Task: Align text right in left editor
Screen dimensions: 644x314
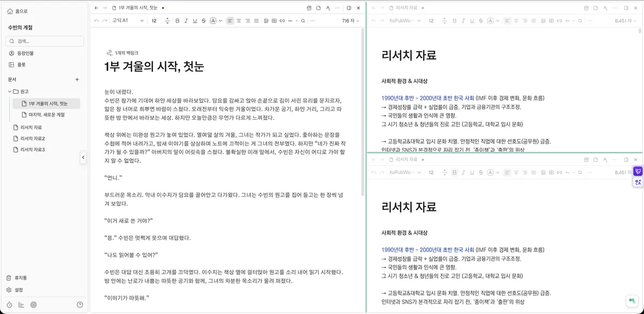Action: [247, 21]
